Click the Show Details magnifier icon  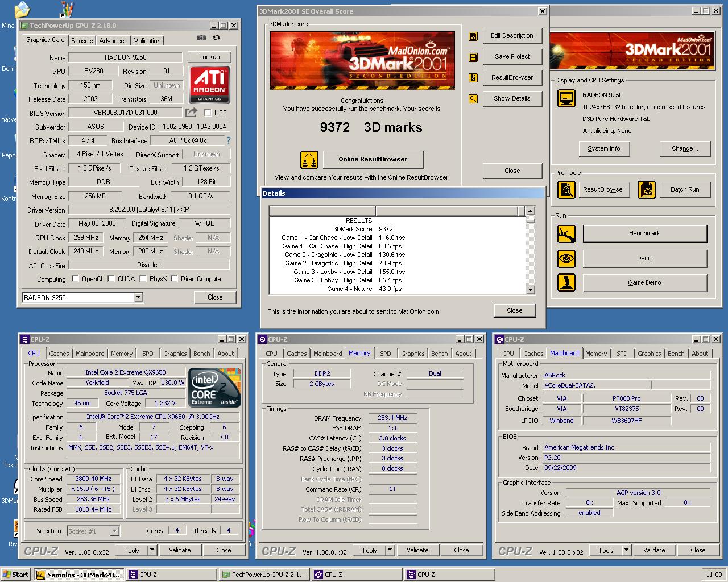pyautogui.click(x=473, y=99)
